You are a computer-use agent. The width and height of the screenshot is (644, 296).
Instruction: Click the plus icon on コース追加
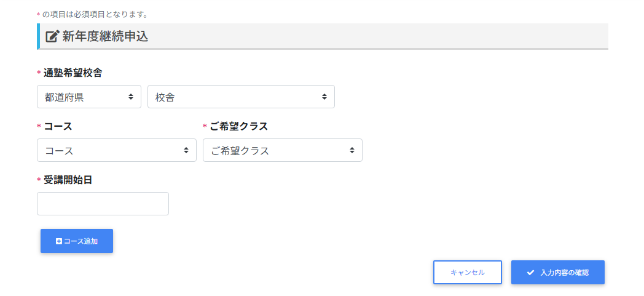[x=59, y=241]
